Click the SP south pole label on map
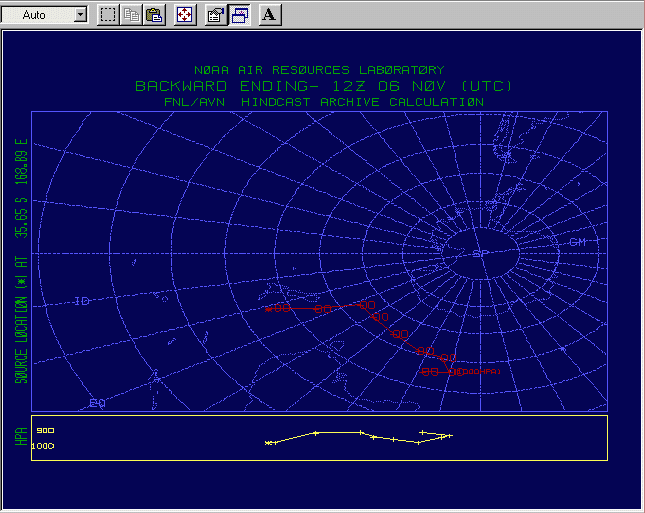Viewport: 645px width, 513px height. pos(480,253)
